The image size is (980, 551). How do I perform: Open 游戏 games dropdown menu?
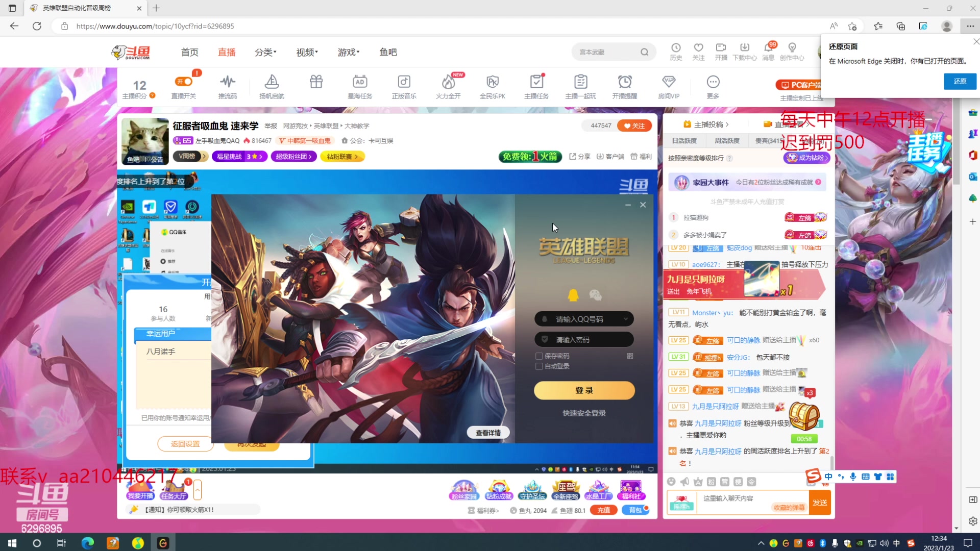(x=349, y=52)
